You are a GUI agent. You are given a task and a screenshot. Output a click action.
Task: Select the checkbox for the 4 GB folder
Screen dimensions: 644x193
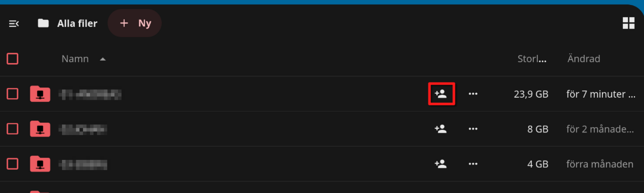pos(13,164)
